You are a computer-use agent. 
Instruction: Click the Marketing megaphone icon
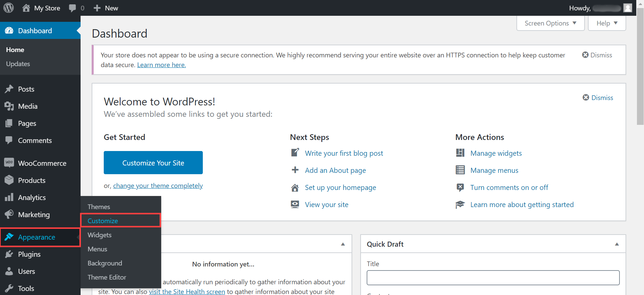pyautogui.click(x=9, y=214)
